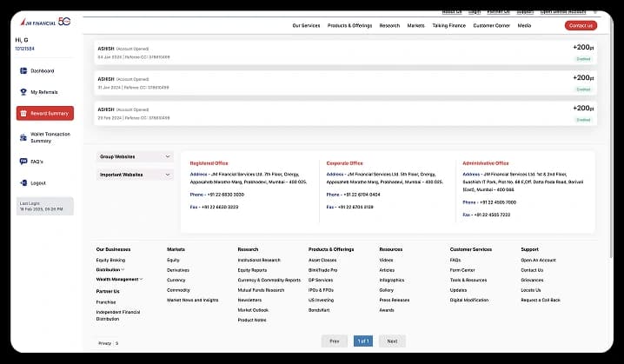Open DP Services footer link
This screenshot has height=364, width=624.
click(x=321, y=280)
